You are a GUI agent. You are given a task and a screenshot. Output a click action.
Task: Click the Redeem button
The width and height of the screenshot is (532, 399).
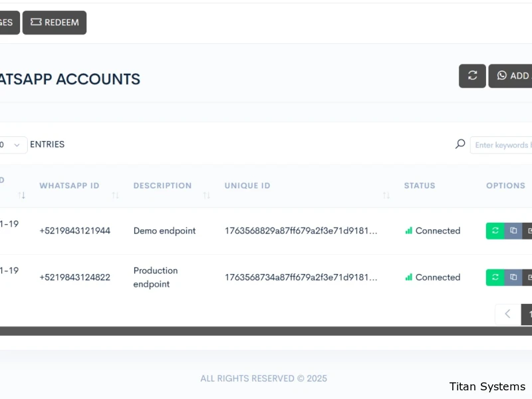(55, 23)
